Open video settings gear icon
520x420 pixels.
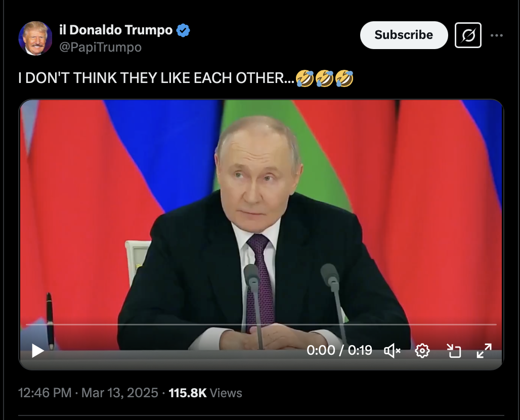tap(422, 351)
